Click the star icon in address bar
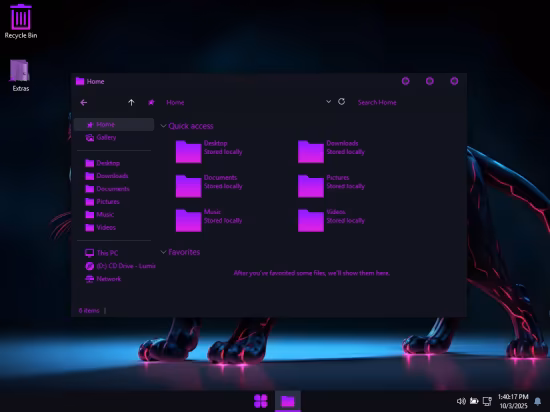This screenshot has height=412, width=550. tap(151, 102)
